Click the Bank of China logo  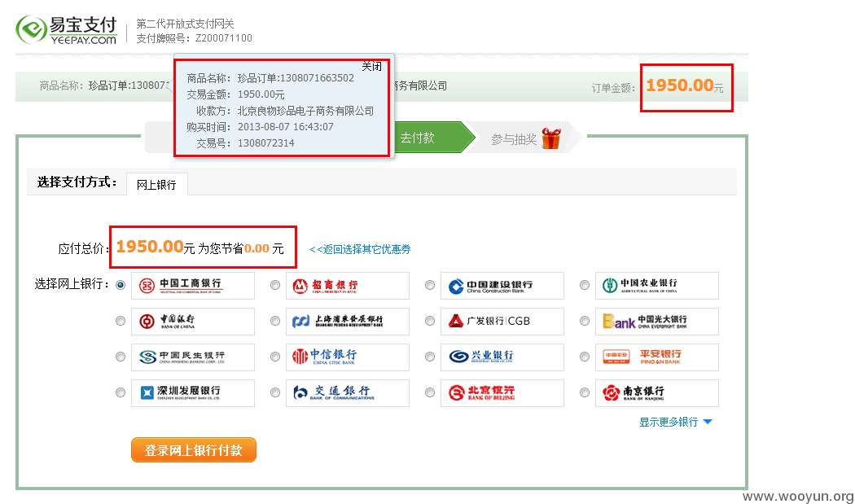193,322
